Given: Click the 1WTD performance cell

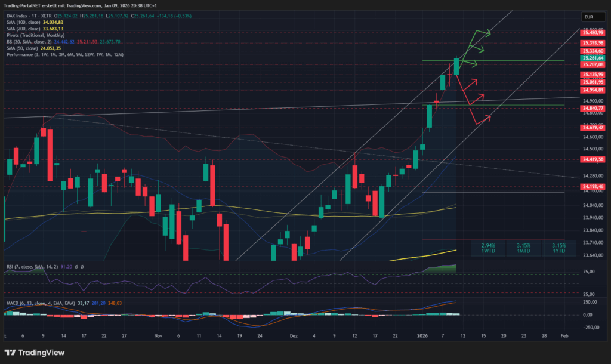Looking at the screenshot, I should [487, 248].
